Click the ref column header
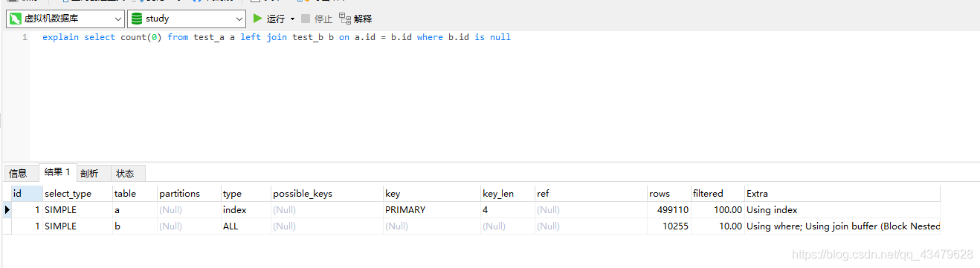Image resolution: width=980 pixels, height=268 pixels. pos(590,193)
